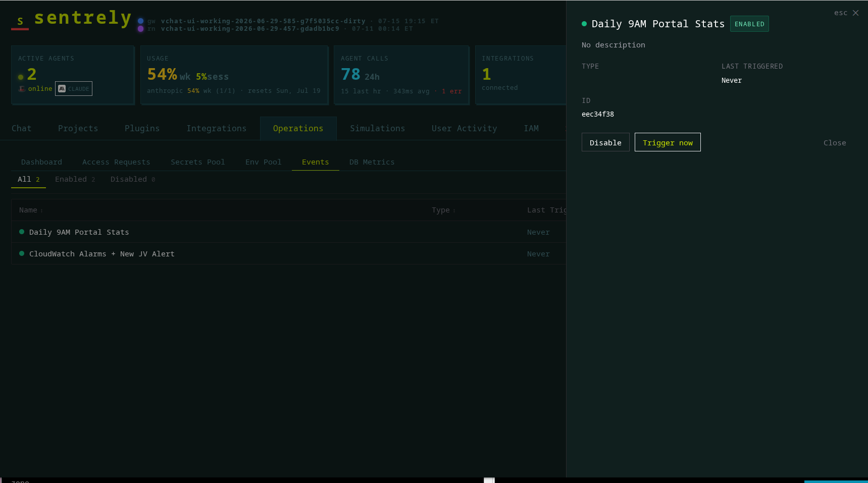Click green status dot beside Daily 9AM Portal Stats row
868x483 pixels.
[x=22, y=232]
